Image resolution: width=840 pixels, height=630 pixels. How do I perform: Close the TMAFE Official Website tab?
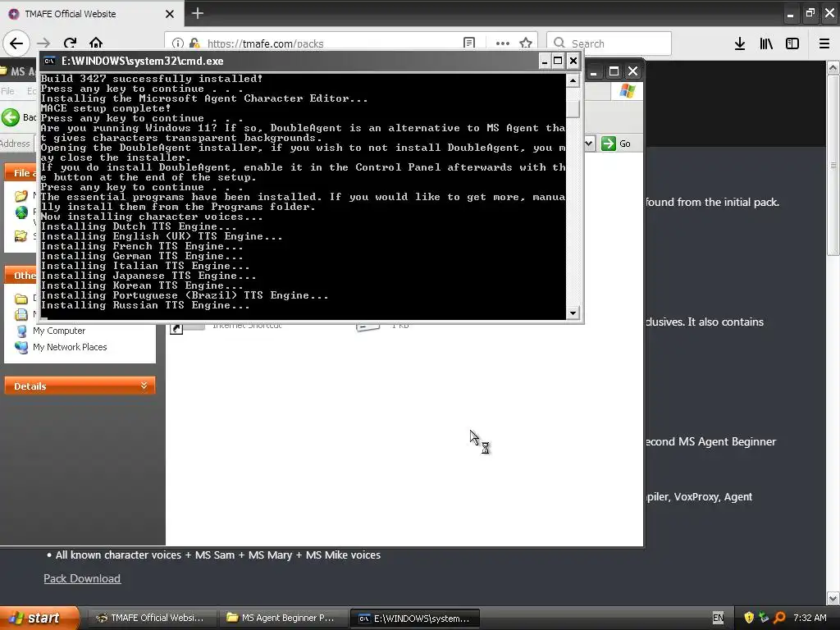[170, 14]
